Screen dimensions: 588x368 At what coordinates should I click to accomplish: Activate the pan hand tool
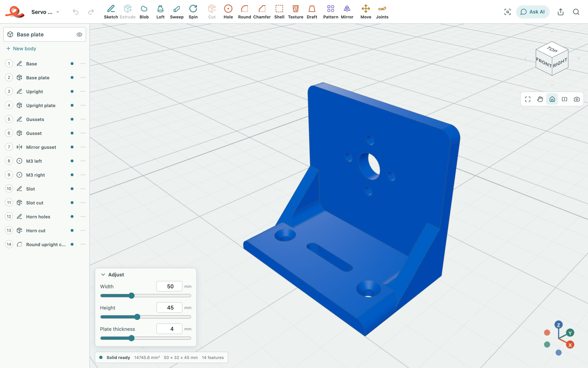pos(540,99)
